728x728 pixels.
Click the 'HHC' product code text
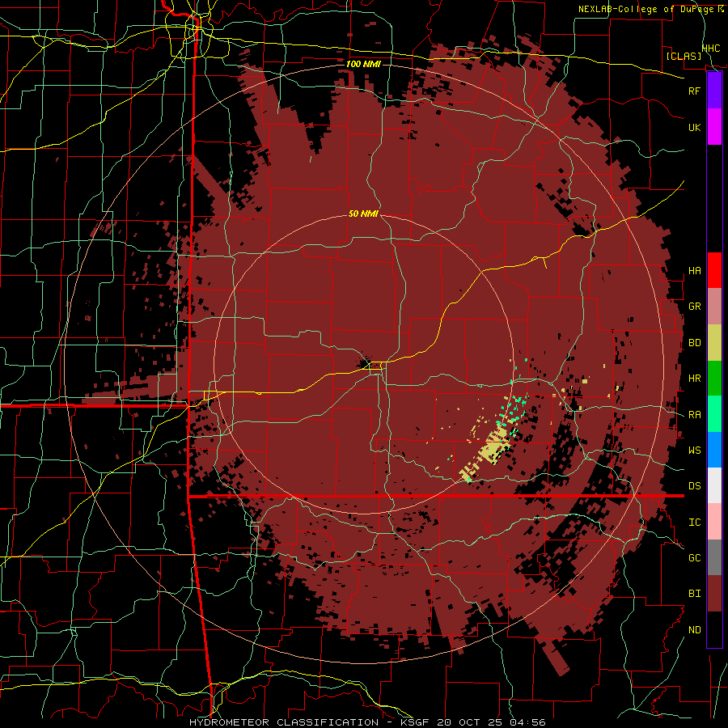(711, 49)
